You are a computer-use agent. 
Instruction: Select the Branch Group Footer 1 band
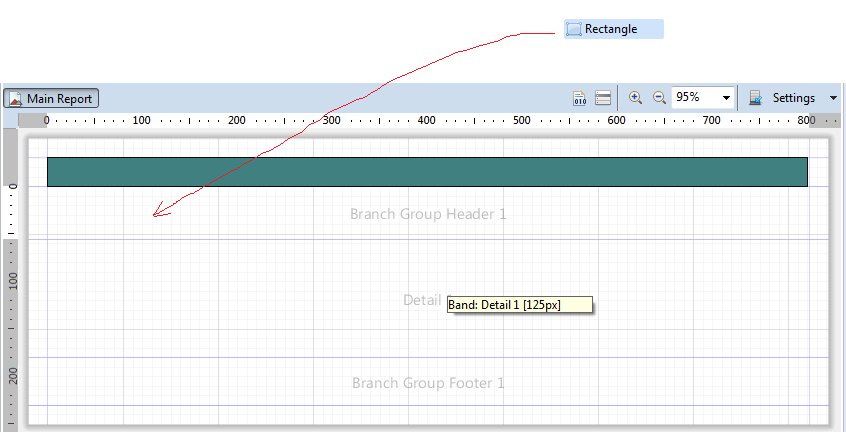pos(428,383)
